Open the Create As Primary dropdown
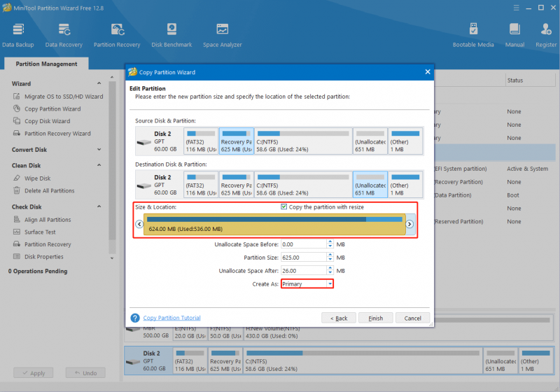 [x=307, y=283]
